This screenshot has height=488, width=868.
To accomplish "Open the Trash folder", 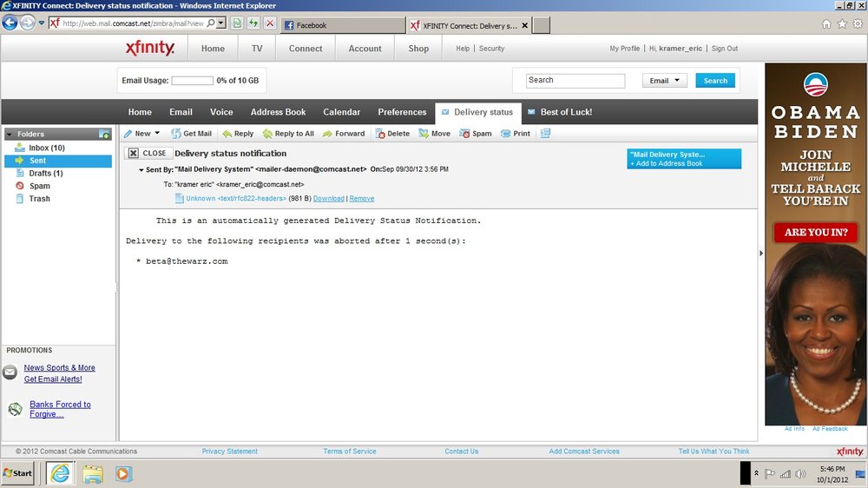I will tap(39, 199).
